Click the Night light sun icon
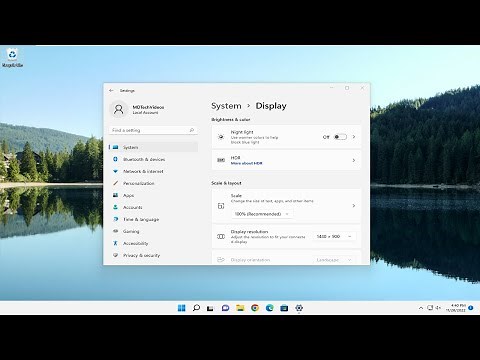The image size is (480, 360). [221, 137]
